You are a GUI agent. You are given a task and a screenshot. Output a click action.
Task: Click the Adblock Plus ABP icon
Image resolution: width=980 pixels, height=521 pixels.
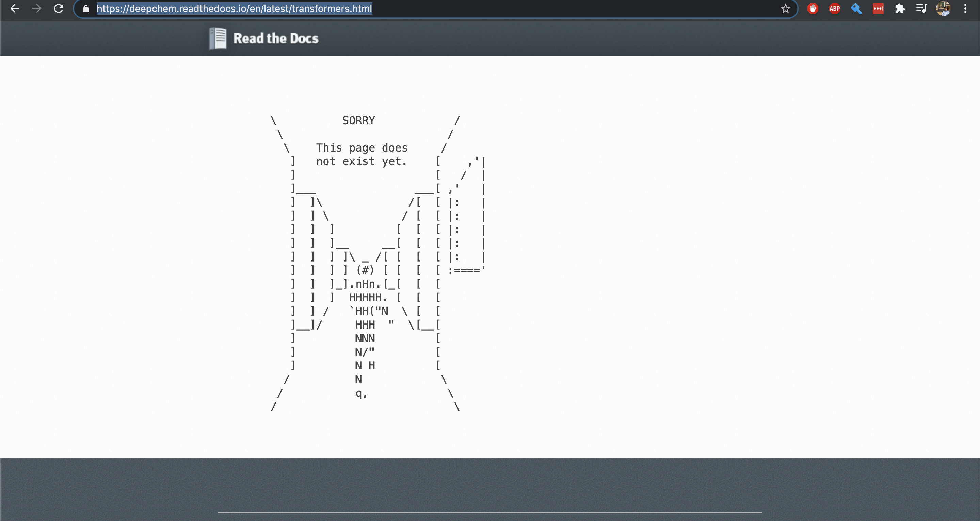click(x=834, y=9)
